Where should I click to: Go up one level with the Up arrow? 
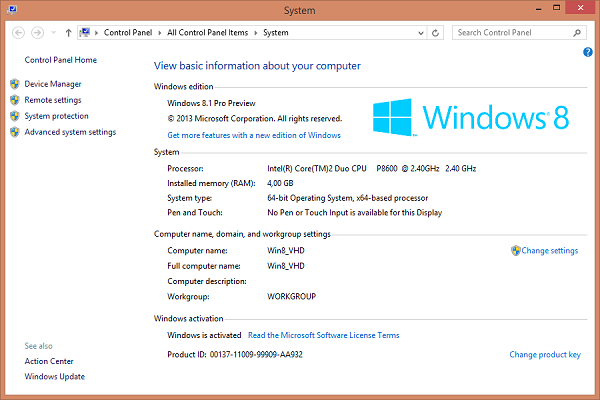(x=68, y=33)
